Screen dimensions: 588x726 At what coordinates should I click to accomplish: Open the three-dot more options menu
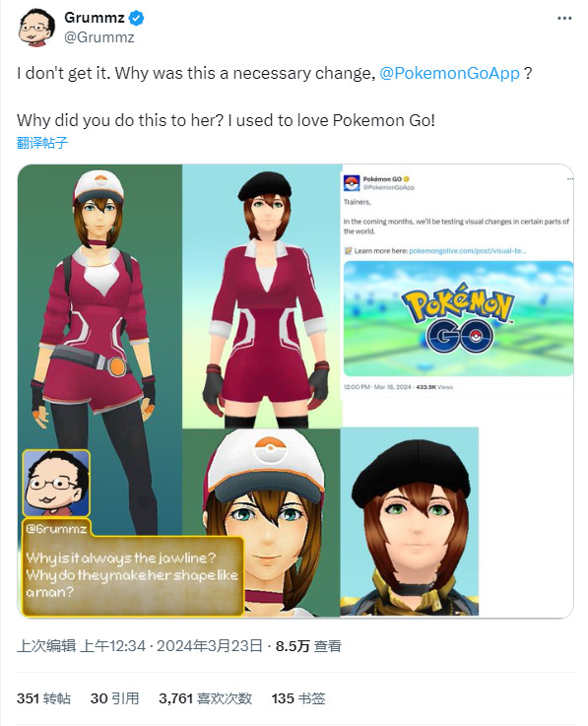[564, 18]
